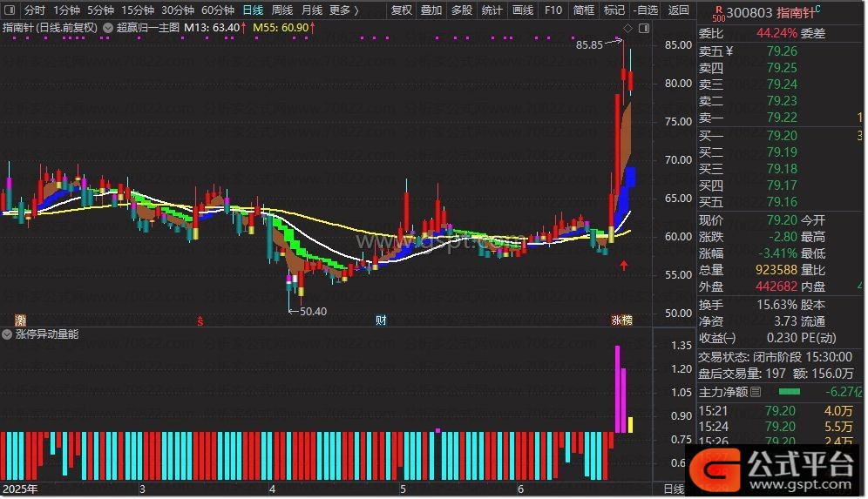The width and height of the screenshot is (868, 499).
Task: Click the 委比 44.24% value
Action: click(x=776, y=33)
